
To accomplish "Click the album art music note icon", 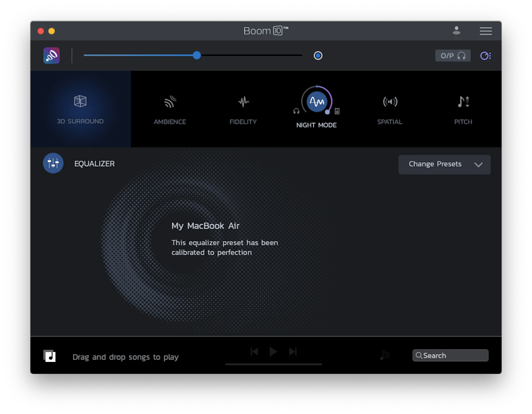I will (49, 356).
